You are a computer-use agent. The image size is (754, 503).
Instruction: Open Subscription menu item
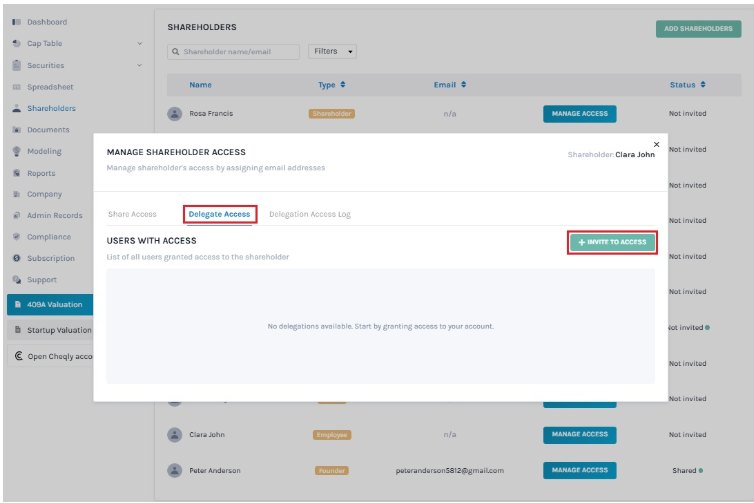50,258
